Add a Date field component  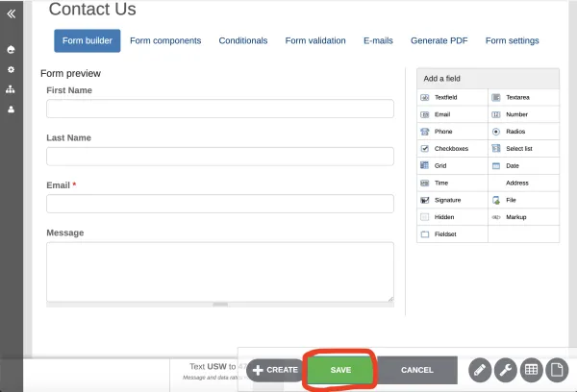click(x=523, y=165)
